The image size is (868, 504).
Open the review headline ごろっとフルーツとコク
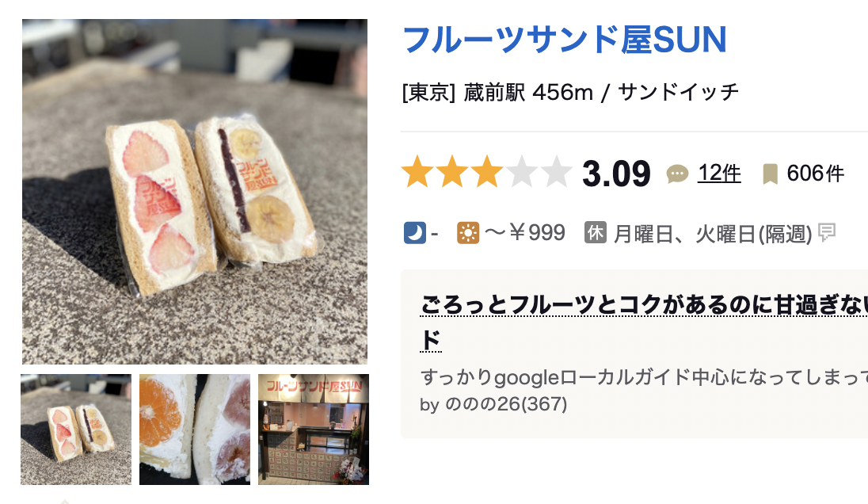644,323
